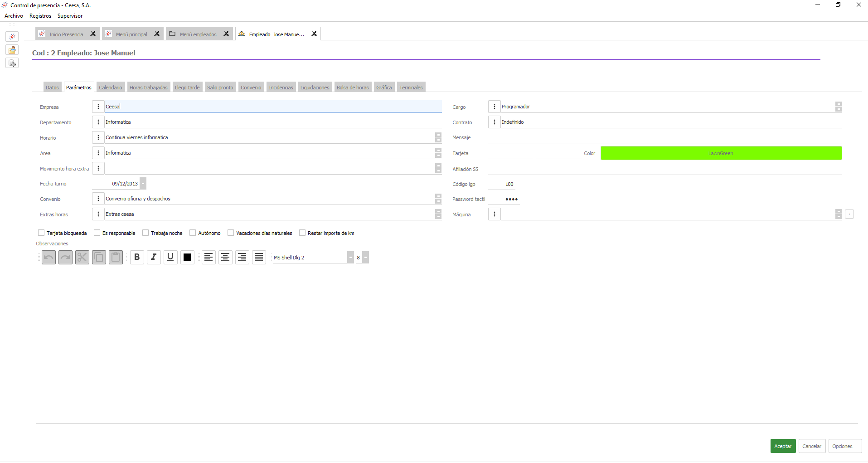868x463 pixels.
Task: Toggle Restar importe de km checkbox
Action: pos(302,233)
